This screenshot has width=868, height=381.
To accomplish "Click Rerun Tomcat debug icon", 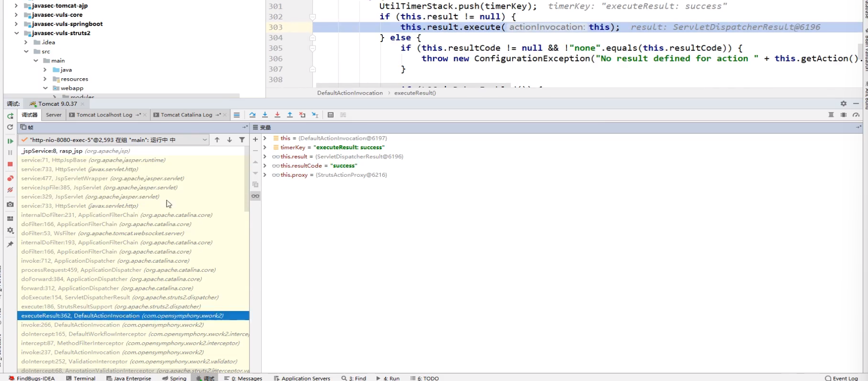I will click(10, 116).
